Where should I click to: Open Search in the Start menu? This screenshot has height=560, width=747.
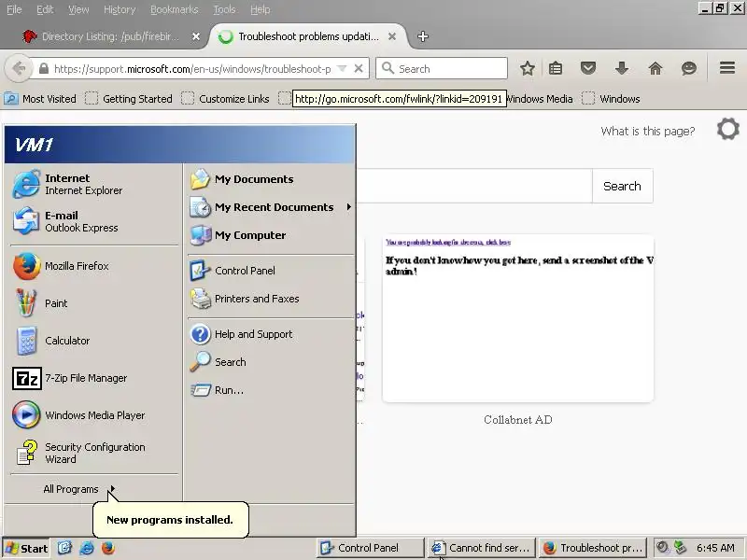click(x=271, y=362)
